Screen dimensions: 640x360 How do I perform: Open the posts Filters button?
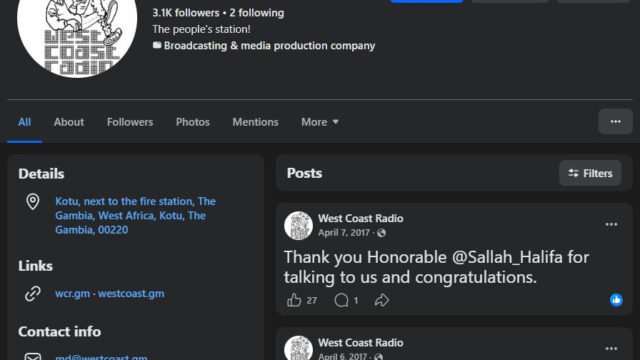(590, 173)
